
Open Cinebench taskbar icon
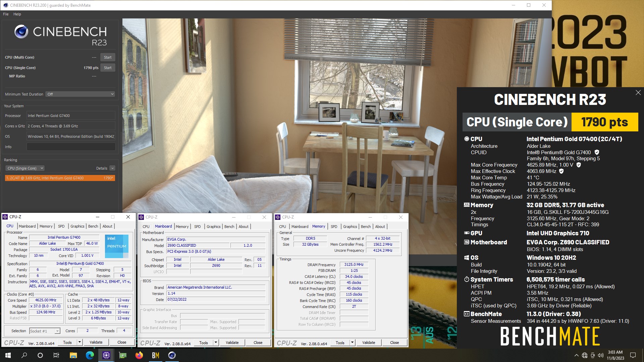click(x=172, y=355)
